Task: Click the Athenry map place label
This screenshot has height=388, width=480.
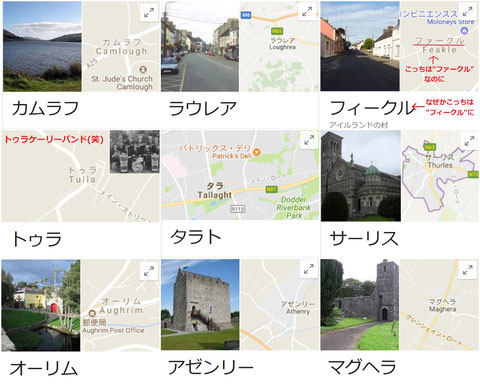Action: [298, 307]
